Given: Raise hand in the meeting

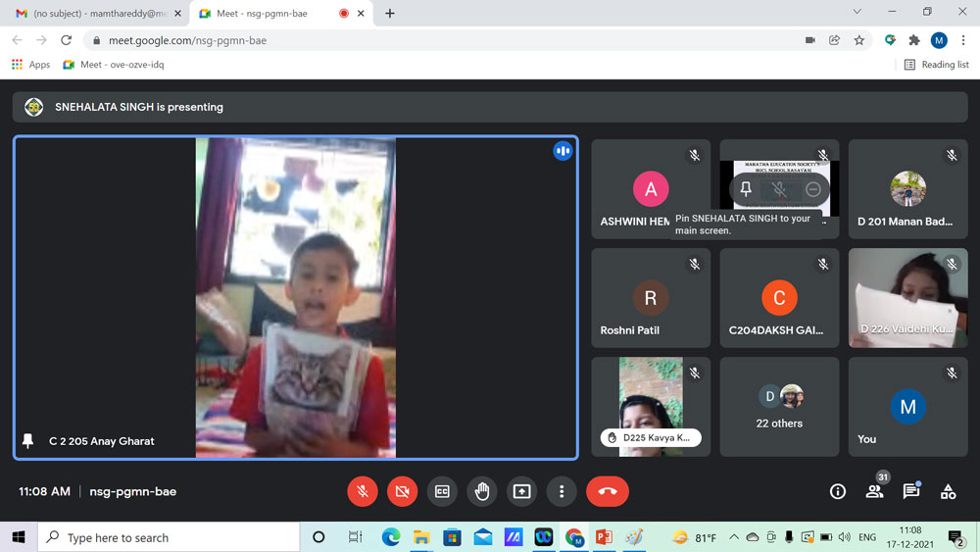Looking at the screenshot, I should pyautogui.click(x=482, y=491).
